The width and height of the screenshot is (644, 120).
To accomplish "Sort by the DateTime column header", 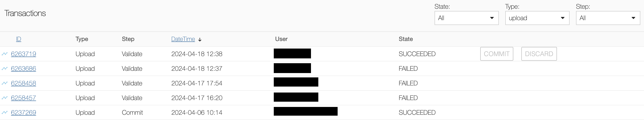I will (183, 39).
